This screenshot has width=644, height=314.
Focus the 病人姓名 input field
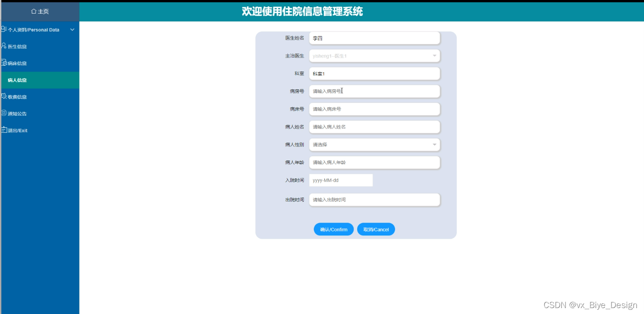click(x=375, y=127)
